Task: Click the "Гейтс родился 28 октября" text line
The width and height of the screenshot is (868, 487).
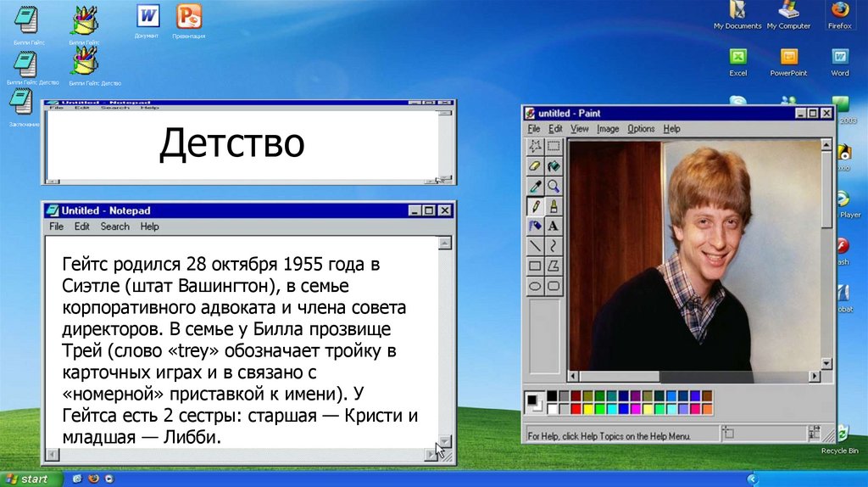Action: (220, 264)
